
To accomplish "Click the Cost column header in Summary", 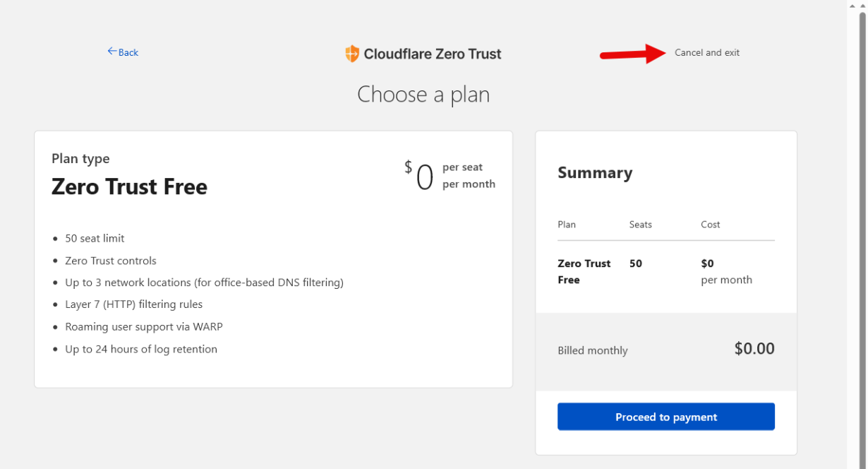I will coord(710,225).
